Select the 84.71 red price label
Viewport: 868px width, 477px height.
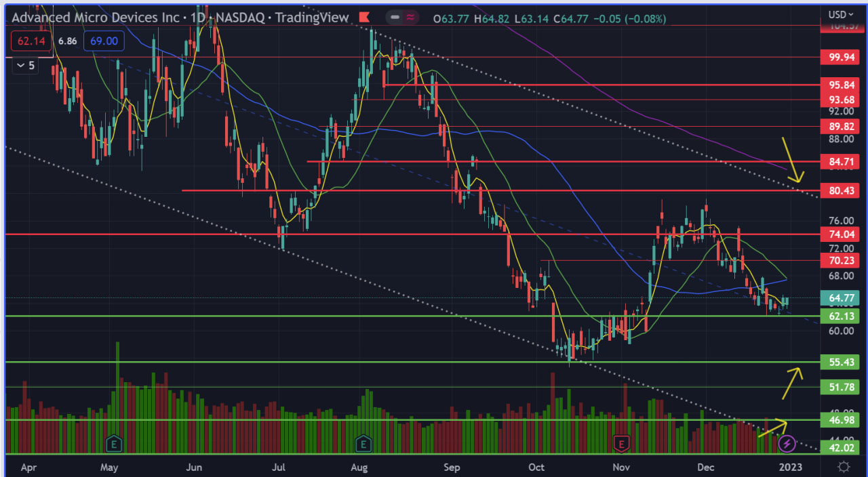pyautogui.click(x=840, y=162)
